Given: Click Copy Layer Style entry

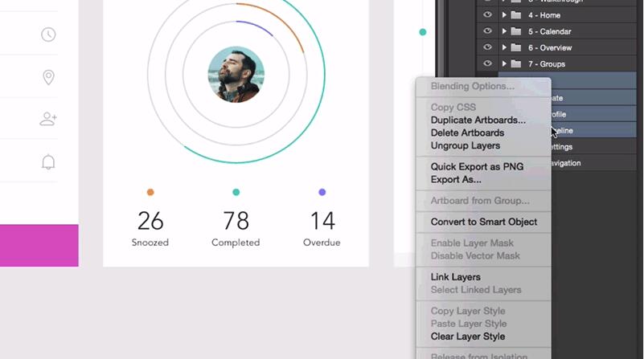Looking at the screenshot, I should (x=468, y=311).
